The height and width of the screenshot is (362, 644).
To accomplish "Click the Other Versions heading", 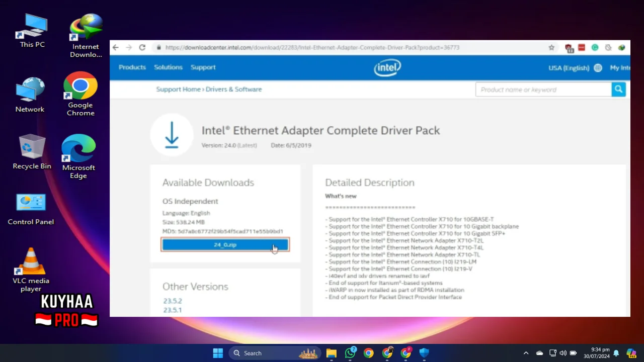I will [x=195, y=287].
